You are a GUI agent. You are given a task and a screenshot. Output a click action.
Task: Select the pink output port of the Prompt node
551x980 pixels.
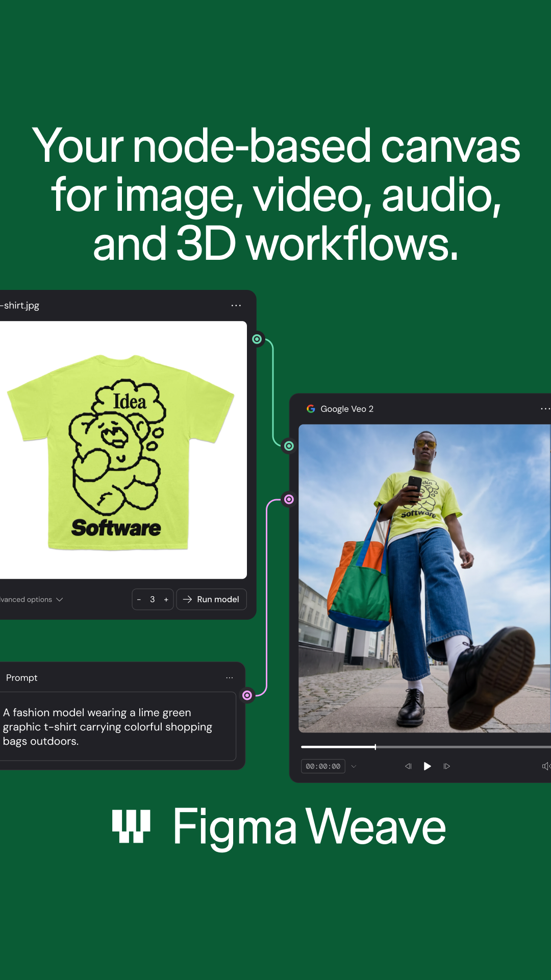pos(247,695)
